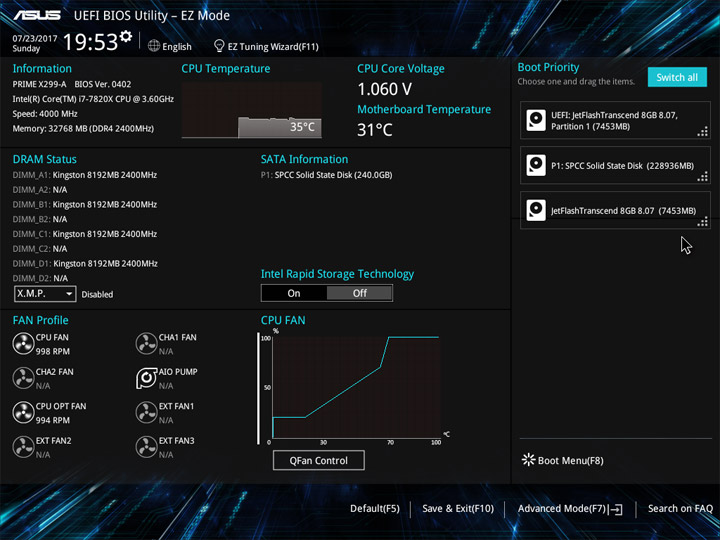Open Search on FAQ
The width and height of the screenshot is (720, 540).
pyautogui.click(x=680, y=509)
